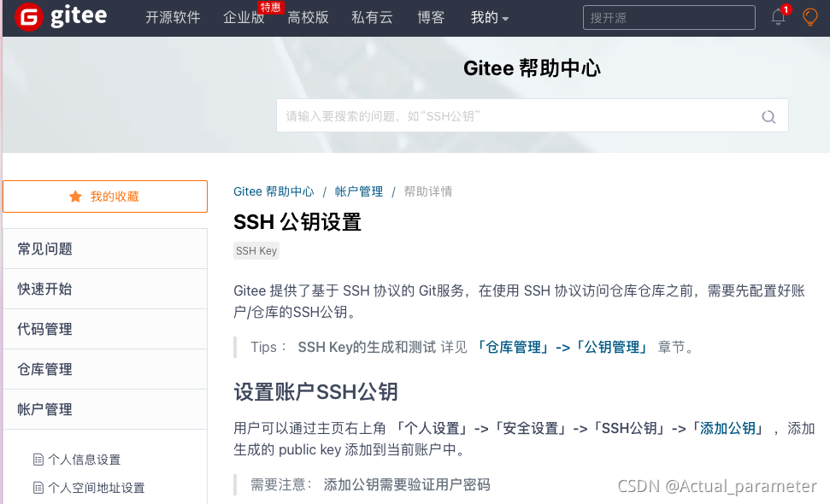This screenshot has width=830, height=504.
Task: Click the Gitee 帮助中心 banner title
Action: pyautogui.click(x=532, y=68)
